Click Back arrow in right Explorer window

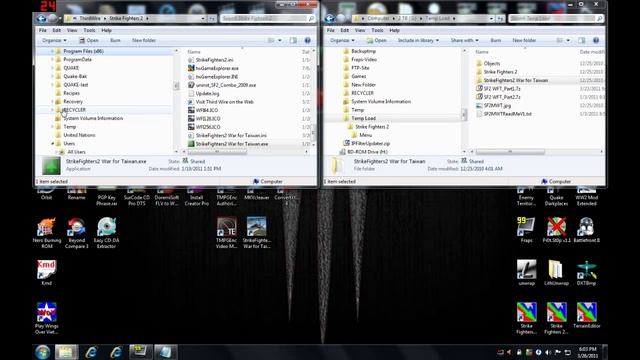point(329,18)
